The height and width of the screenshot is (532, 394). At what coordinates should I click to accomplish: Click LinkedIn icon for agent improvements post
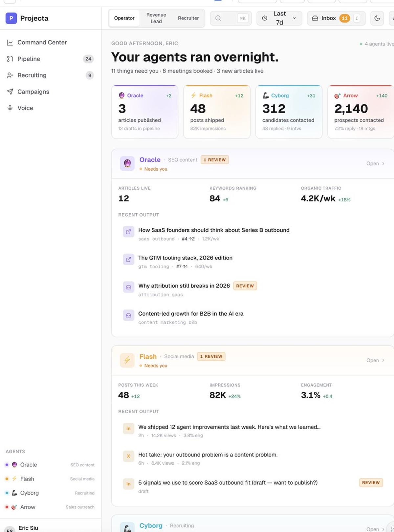tap(128, 429)
